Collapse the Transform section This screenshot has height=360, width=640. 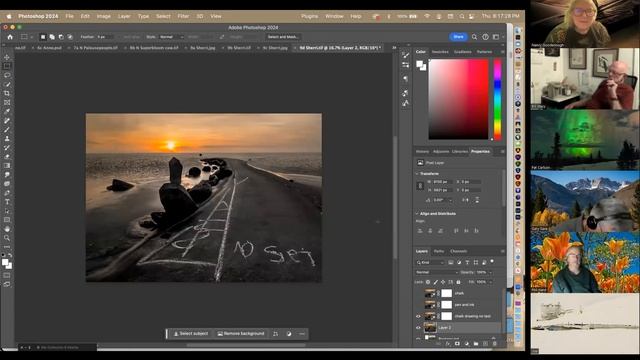pos(417,174)
